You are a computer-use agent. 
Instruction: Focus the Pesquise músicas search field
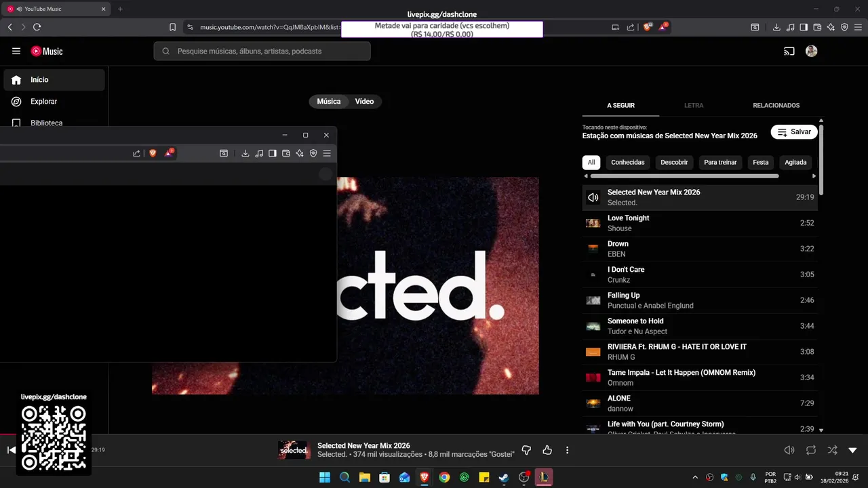(x=262, y=51)
